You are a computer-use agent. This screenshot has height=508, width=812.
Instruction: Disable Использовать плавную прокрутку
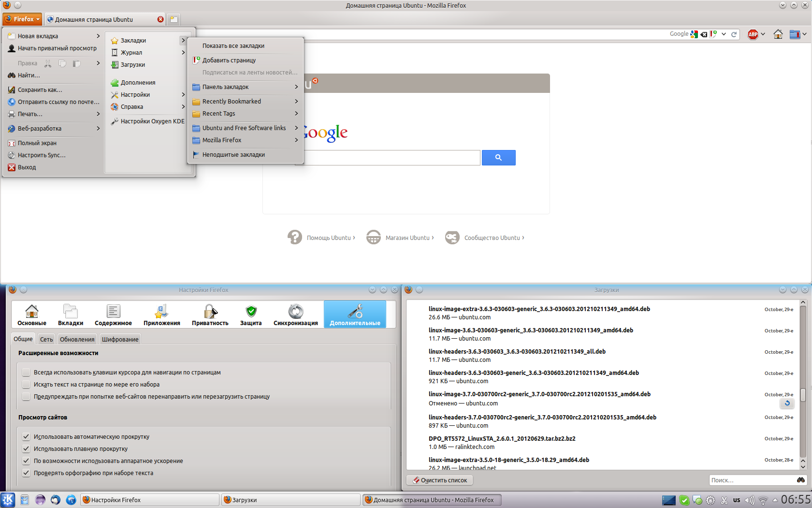26,449
